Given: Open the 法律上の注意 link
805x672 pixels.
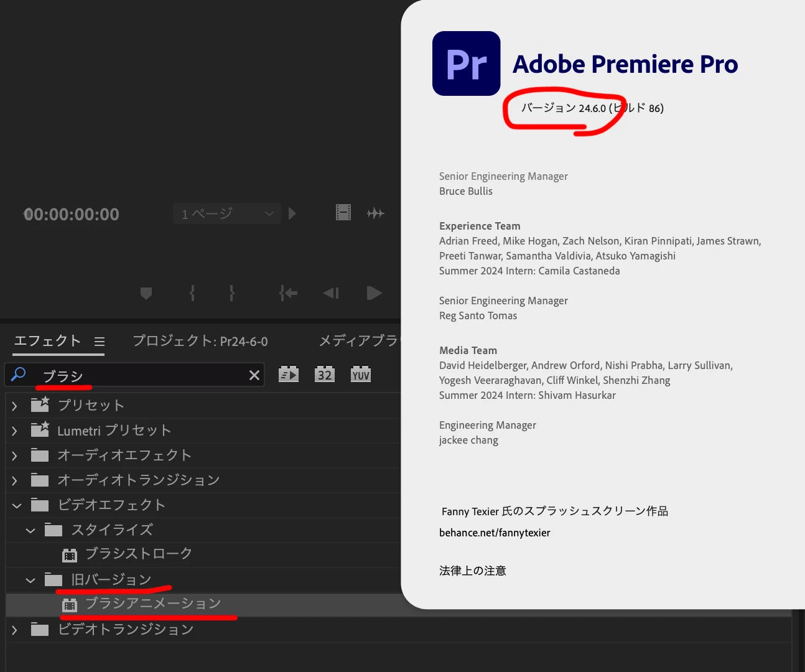Looking at the screenshot, I should point(473,571).
